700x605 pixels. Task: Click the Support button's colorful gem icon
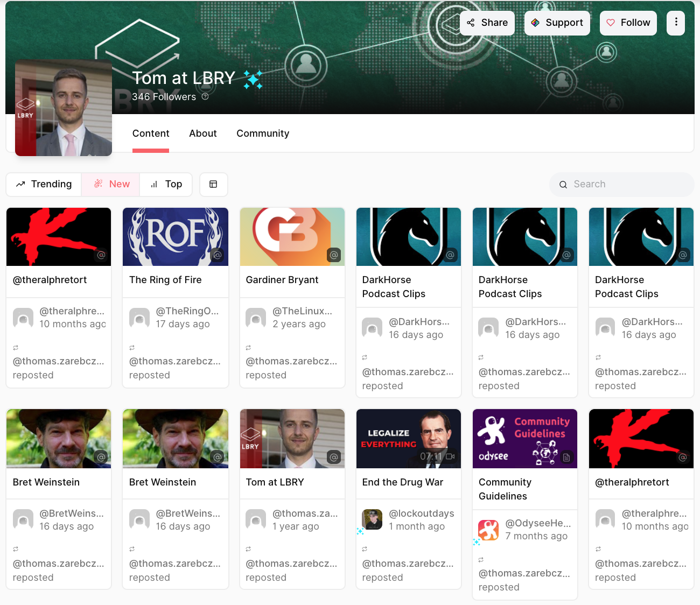click(535, 23)
